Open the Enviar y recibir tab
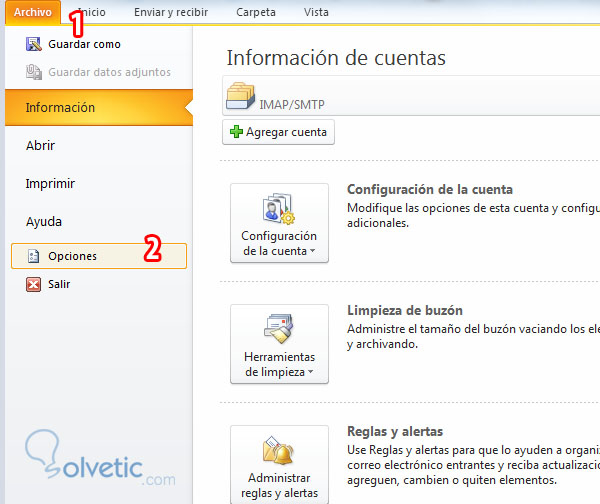600x504 pixels. (x=171, y=12)
